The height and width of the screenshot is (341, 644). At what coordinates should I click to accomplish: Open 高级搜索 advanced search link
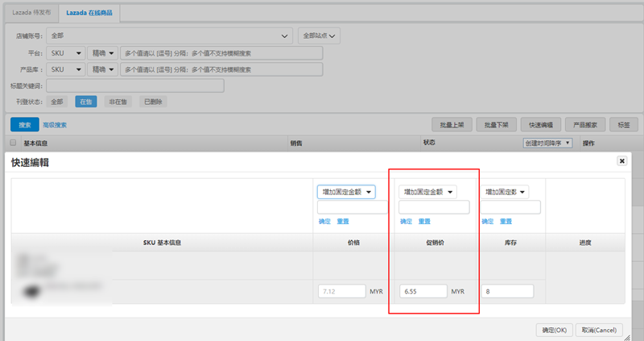click(x=55, y=125)
